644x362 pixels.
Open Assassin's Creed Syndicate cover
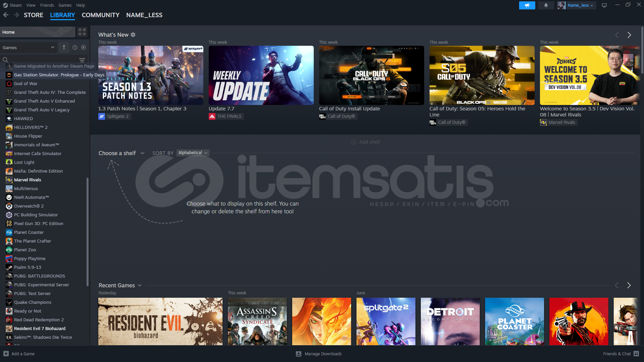257,321
